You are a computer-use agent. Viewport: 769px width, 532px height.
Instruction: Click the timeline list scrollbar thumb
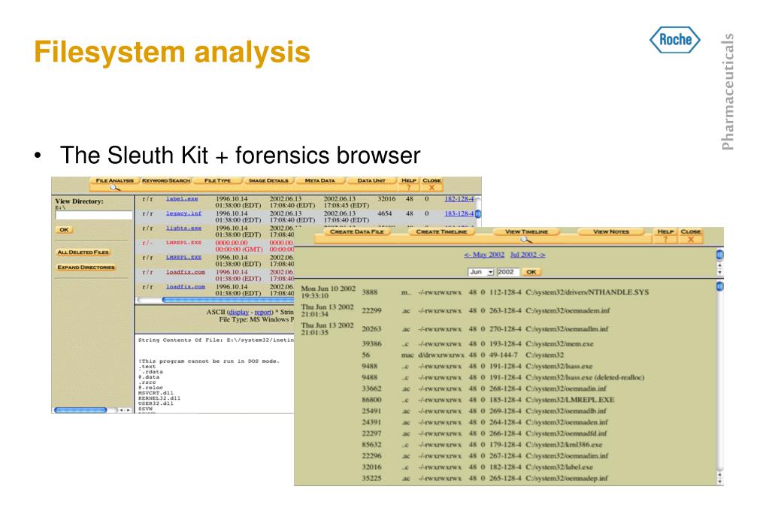pyautogui.click(x=719, y=286)
